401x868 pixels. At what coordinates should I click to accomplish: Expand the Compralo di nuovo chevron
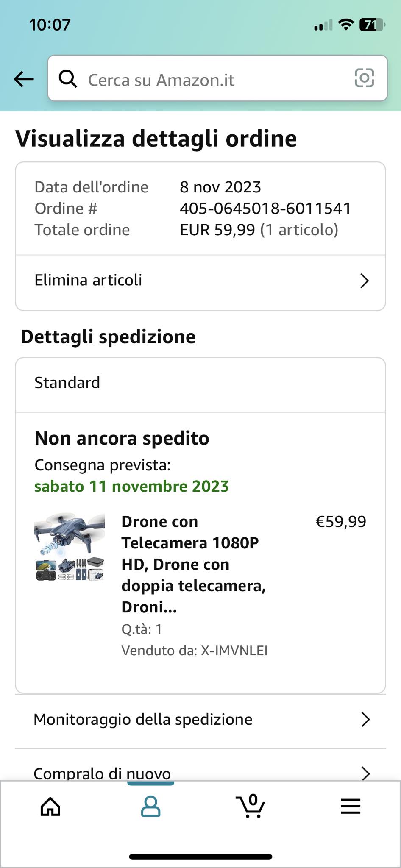tap(365, 773)
